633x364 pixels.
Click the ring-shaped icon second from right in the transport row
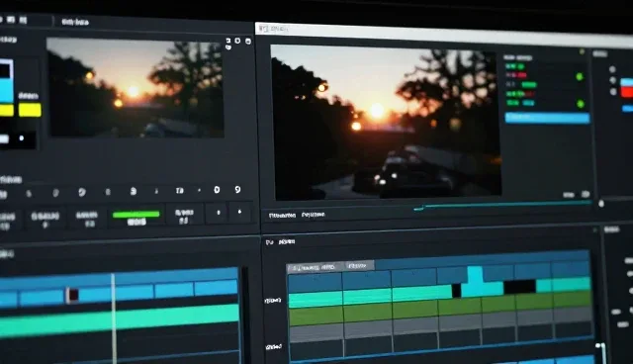217,190
